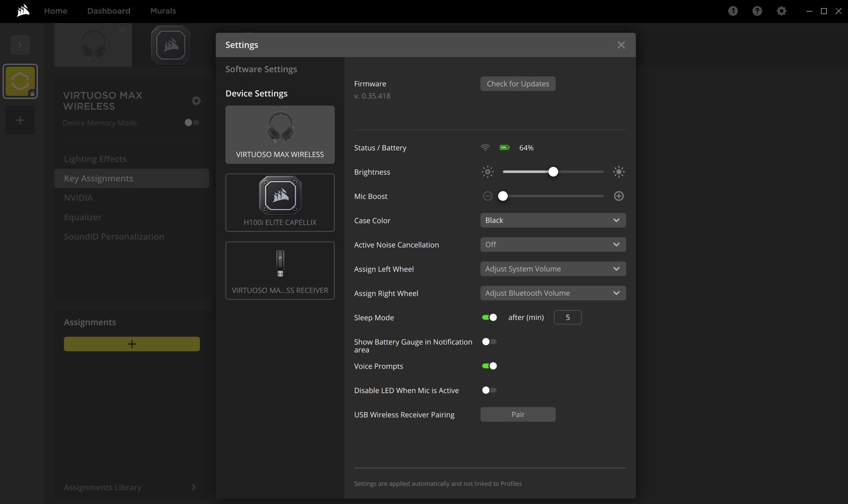848x504 pixels.
Task: Open the Dashboard menu item
Action: [108, 11]
